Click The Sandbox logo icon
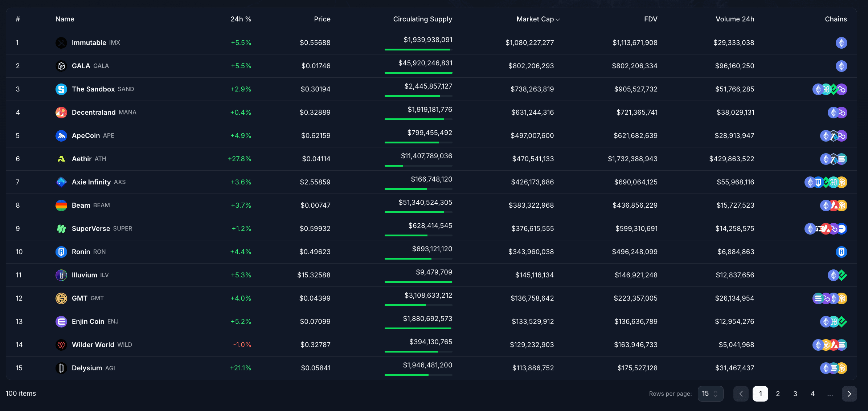Image resolution: width=868 pixels, height=411 pixels. tap(61, 89)
